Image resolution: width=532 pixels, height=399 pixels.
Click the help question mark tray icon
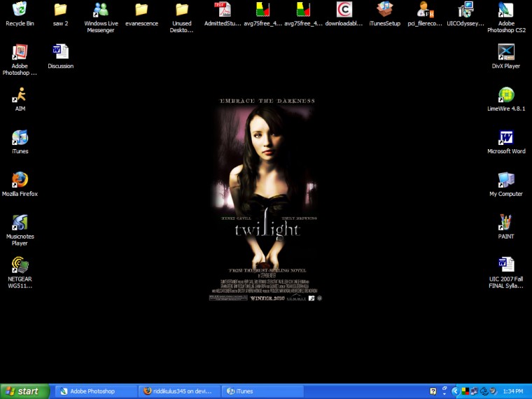coord(433,391)
